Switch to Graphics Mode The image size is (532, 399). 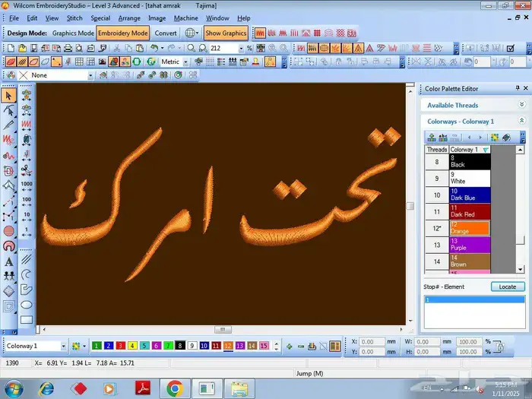74,33
